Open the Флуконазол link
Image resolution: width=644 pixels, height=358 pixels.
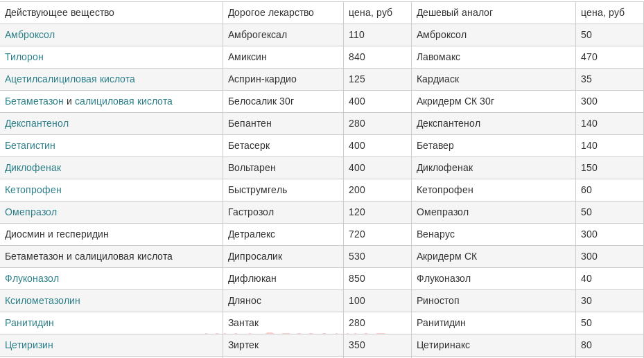tap(32, 278)
